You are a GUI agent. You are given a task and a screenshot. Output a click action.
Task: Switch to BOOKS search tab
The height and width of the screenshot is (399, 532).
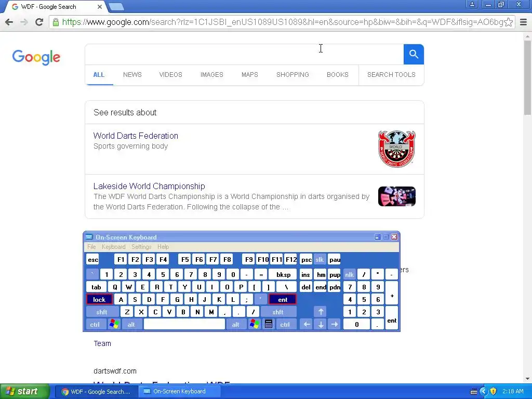click(x=338, y=75)
